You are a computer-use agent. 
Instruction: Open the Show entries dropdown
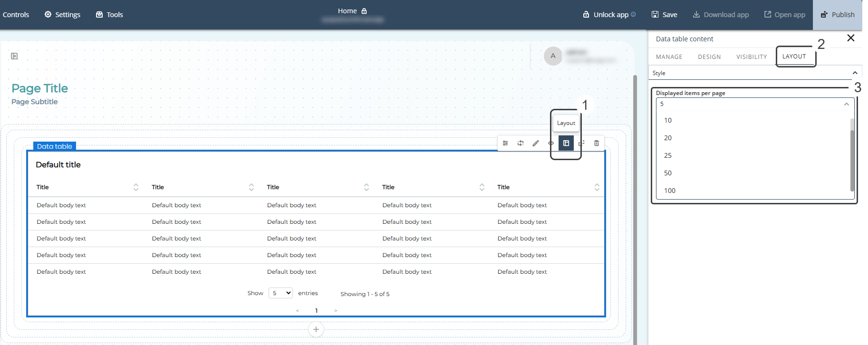pyautogui.click(x=280, y=293)
